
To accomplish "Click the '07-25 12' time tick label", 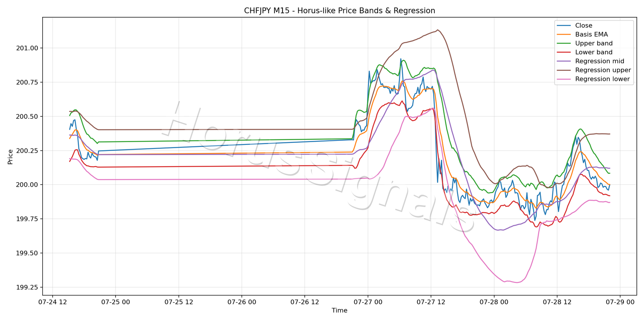I will (x=179, y=302).
